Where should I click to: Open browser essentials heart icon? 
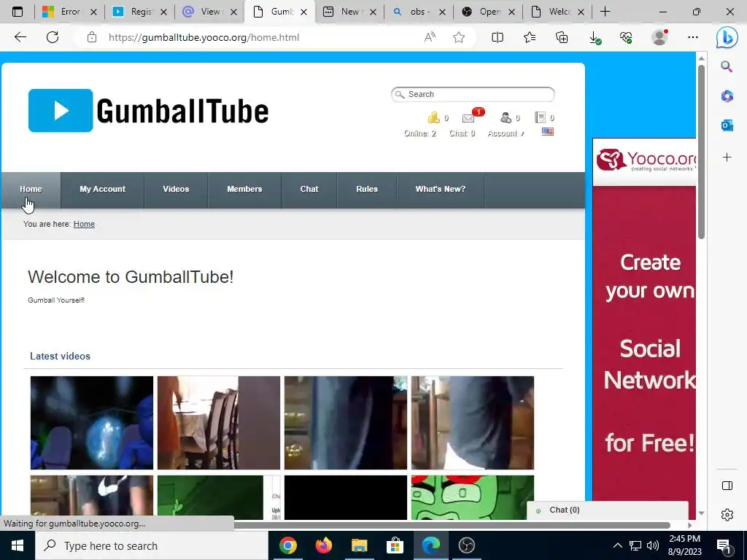(626, 37)
